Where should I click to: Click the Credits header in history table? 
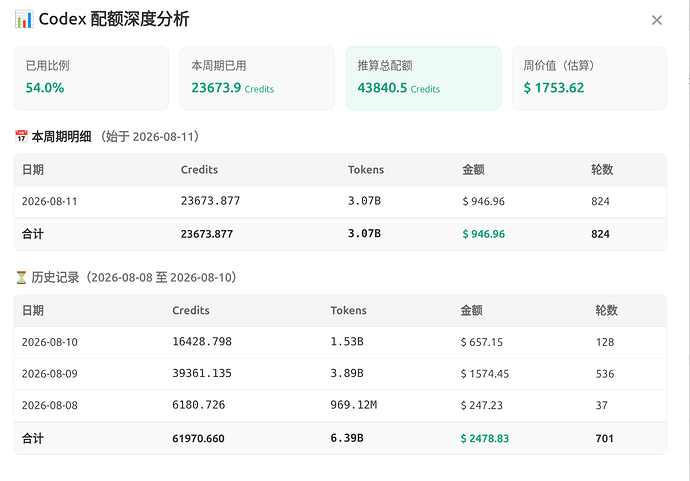tap(191, 310)
